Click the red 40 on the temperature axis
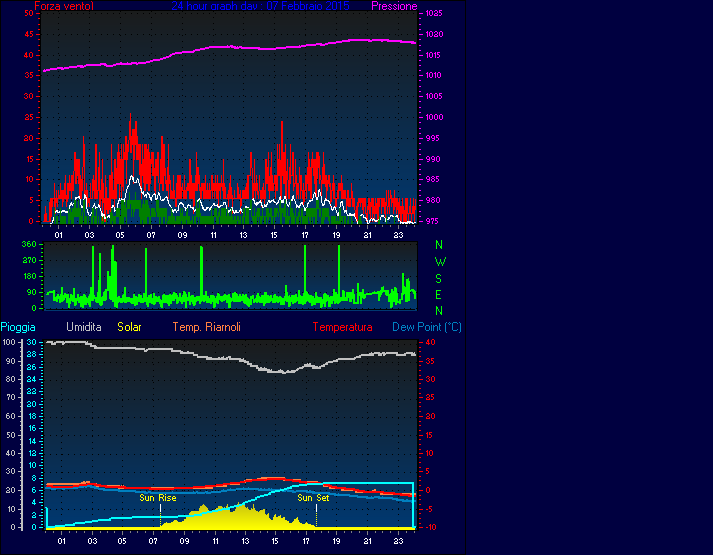 430,342
